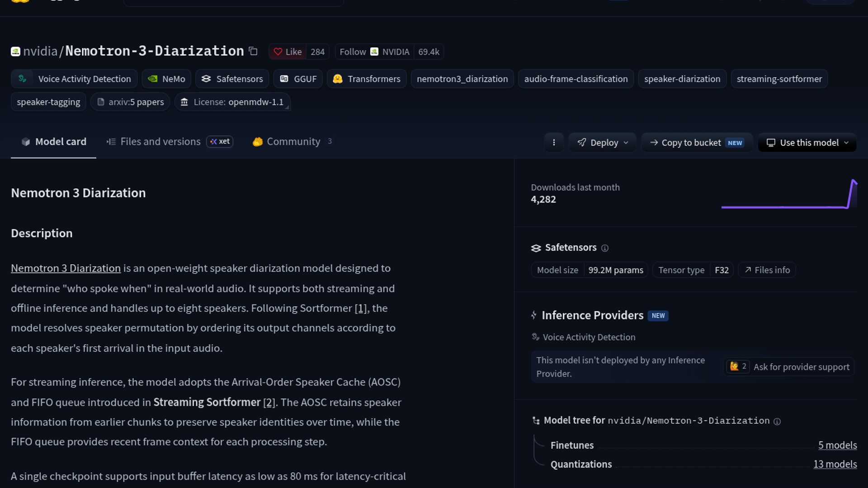Select the audio-frame-classification tag
The width and height of the screenshot is (868, 488).
tap(576, 79)
